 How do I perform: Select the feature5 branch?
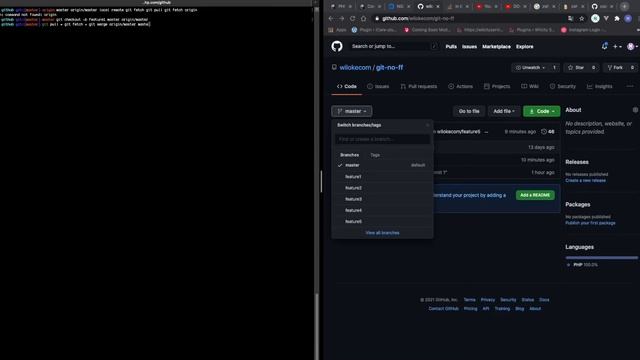point(382,221)
